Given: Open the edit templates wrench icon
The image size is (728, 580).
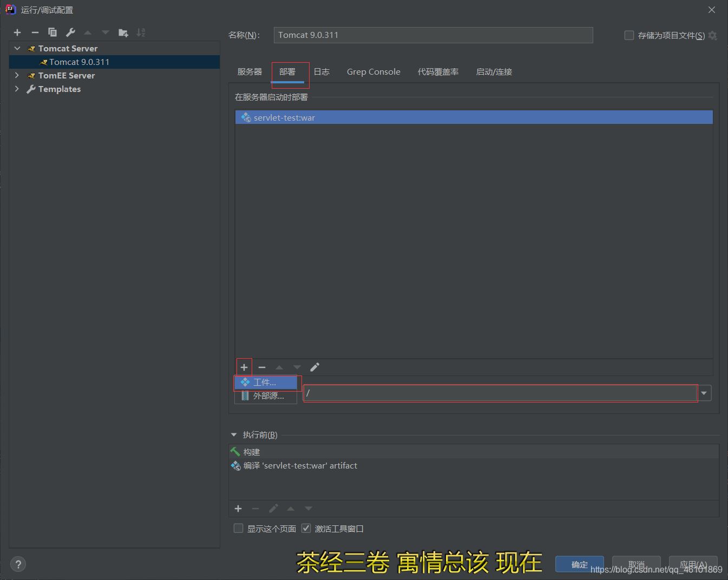Looking at the screenshot, I should coord(70,32).
